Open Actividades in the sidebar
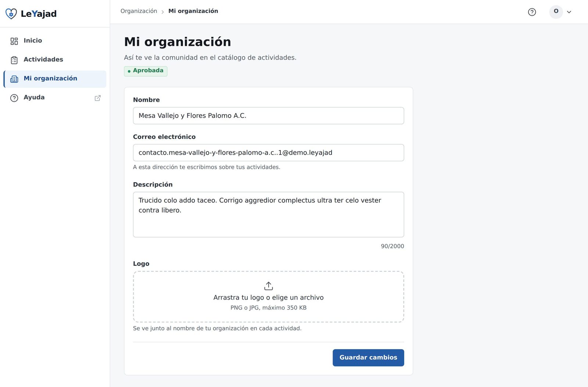 (x=55, y=60)
